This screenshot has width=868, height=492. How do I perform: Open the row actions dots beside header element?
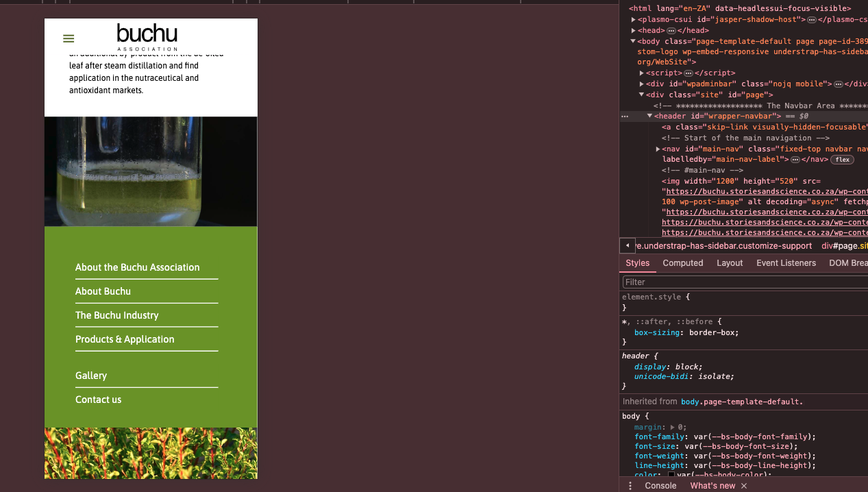click(x=625, y=116)
